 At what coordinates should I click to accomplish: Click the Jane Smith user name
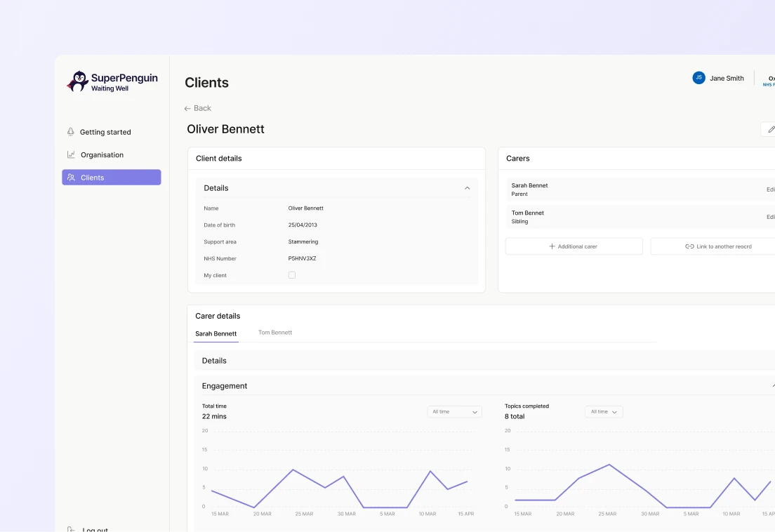(x=727, y=78)
